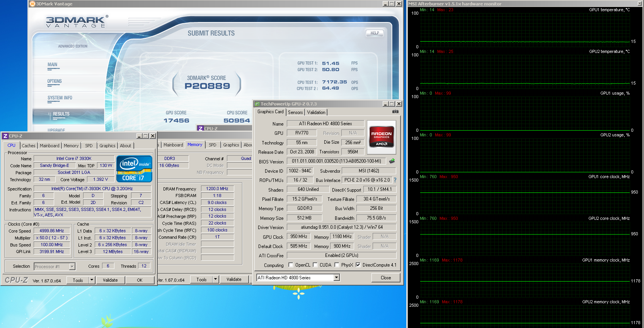This screenshot has height=328, width=644.
Task: Click the BIOS save chip icon in GPU-Z
Action: pyautogui.click(x=392, y=161)
